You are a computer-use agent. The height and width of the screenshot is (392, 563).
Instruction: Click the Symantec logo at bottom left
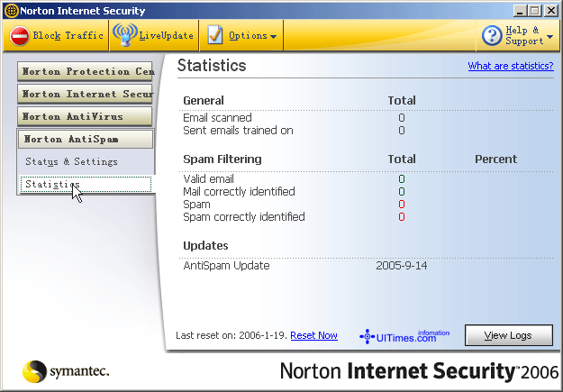coord(66,371)
